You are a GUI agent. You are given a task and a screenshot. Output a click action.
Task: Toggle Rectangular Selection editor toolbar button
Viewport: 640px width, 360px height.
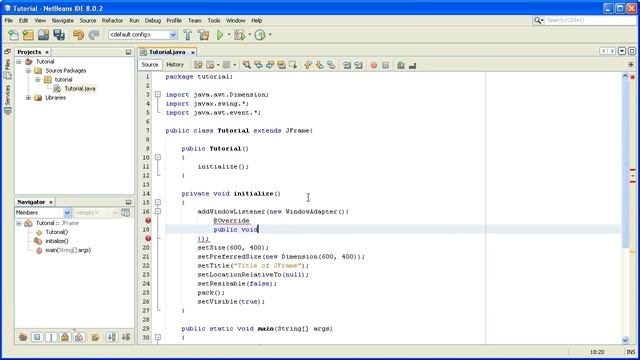pyautogui.click(x=293, y=65)
